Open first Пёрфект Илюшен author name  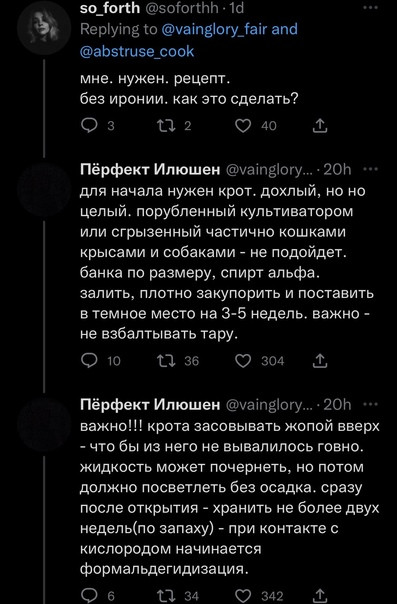point(150,169)
